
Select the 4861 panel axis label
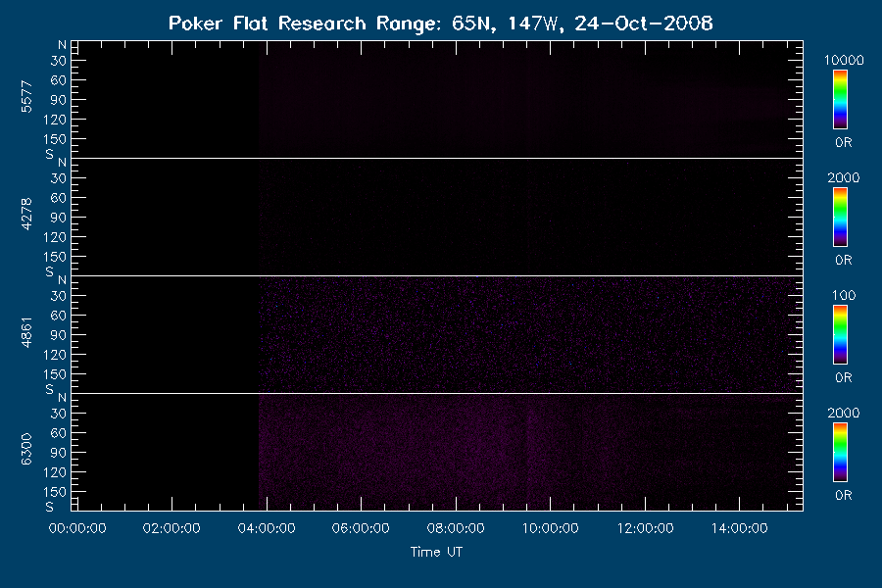[26, 332]
